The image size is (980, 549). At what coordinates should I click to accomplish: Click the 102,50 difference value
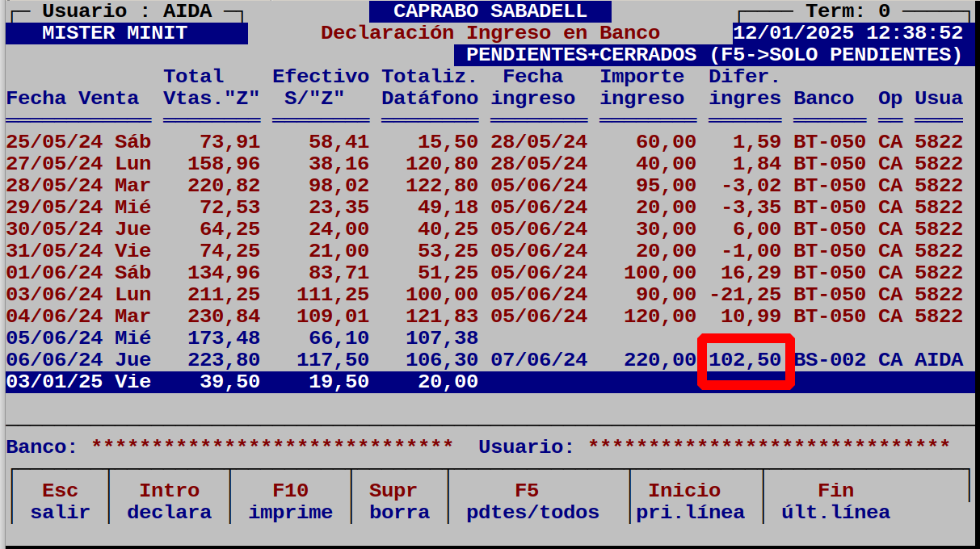pos(745,359)
